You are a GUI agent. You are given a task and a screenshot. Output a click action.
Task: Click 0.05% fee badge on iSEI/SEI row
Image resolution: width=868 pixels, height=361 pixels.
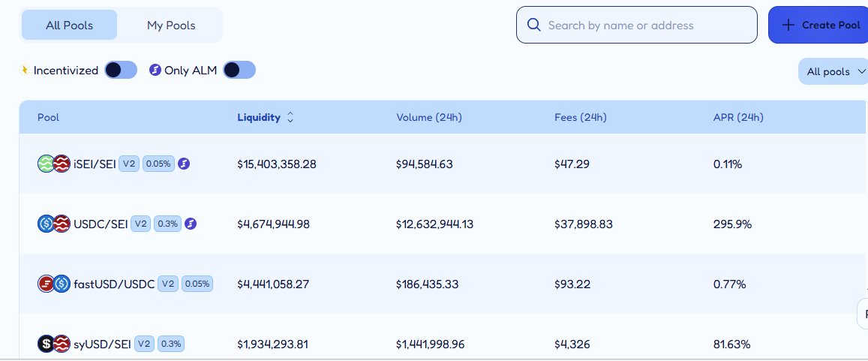159,164
